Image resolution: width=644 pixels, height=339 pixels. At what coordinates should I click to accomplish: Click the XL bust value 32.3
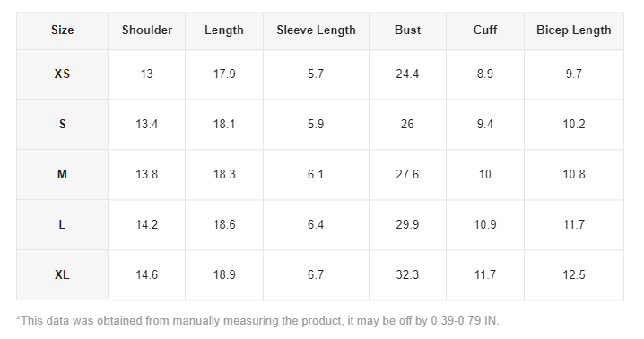[407, 275]
